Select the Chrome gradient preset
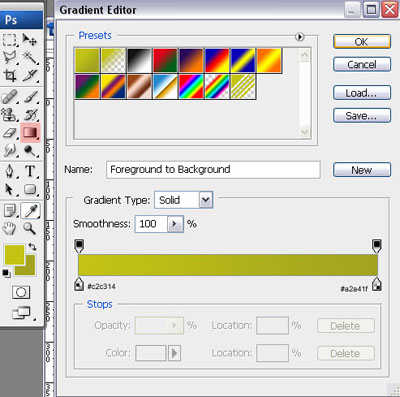The image size is (400, 397). click(x=165, y=87)
